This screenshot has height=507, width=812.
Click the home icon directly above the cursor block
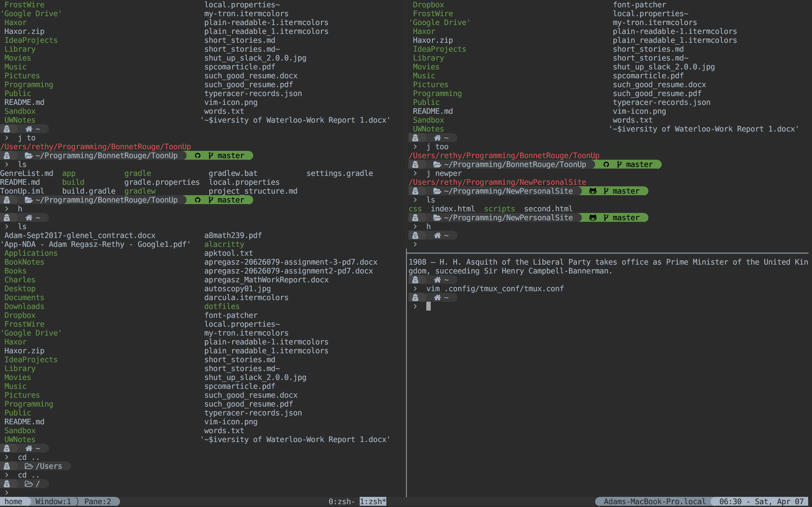[437, 298]
